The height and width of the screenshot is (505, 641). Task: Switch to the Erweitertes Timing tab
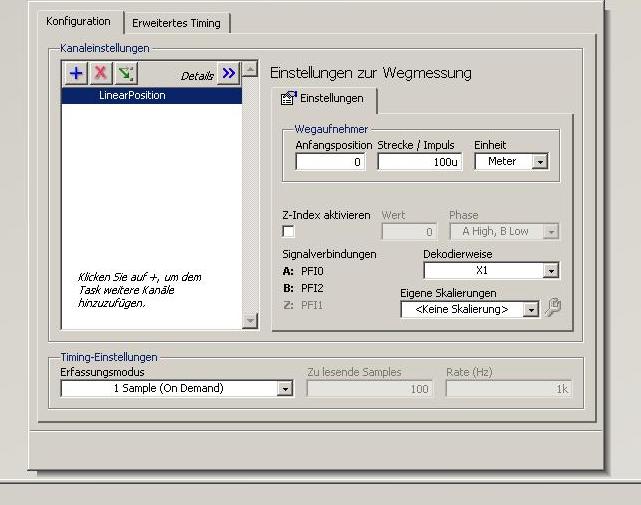pyautogui.click(x=176, y=23)
